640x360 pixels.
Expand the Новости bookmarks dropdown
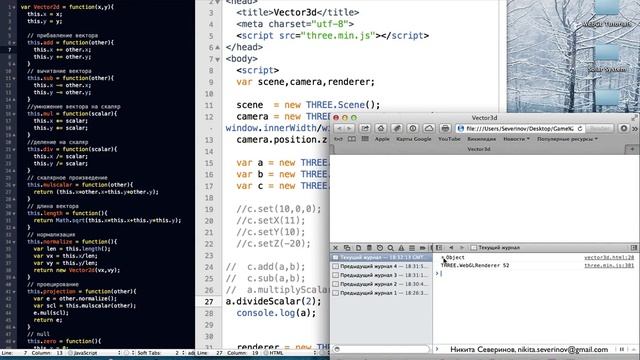pos(516,139)
